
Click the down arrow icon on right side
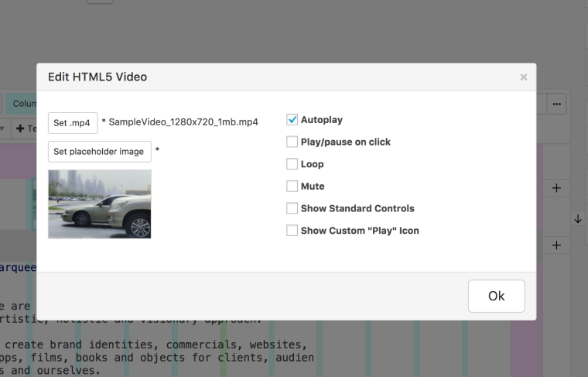click(578, 219)
